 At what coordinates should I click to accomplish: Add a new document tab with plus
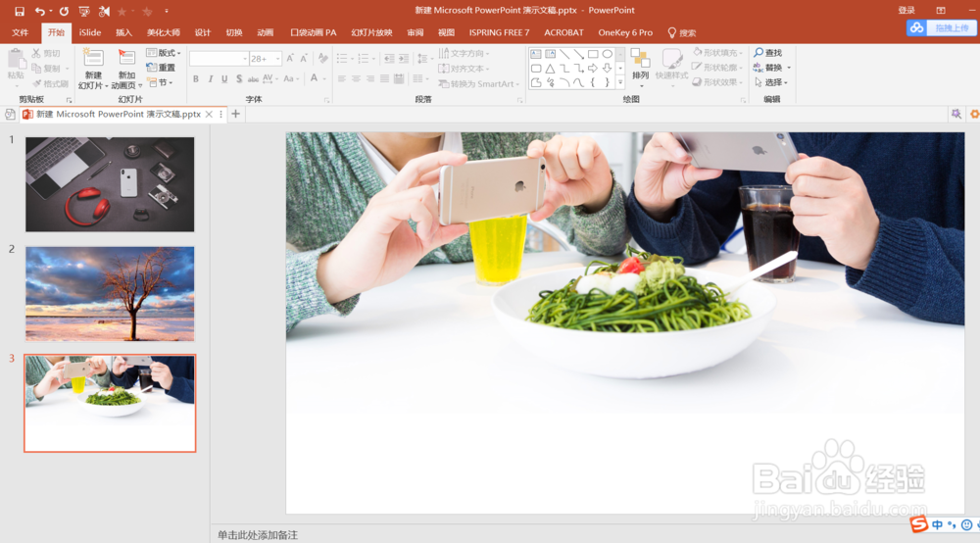pos(235,114)
